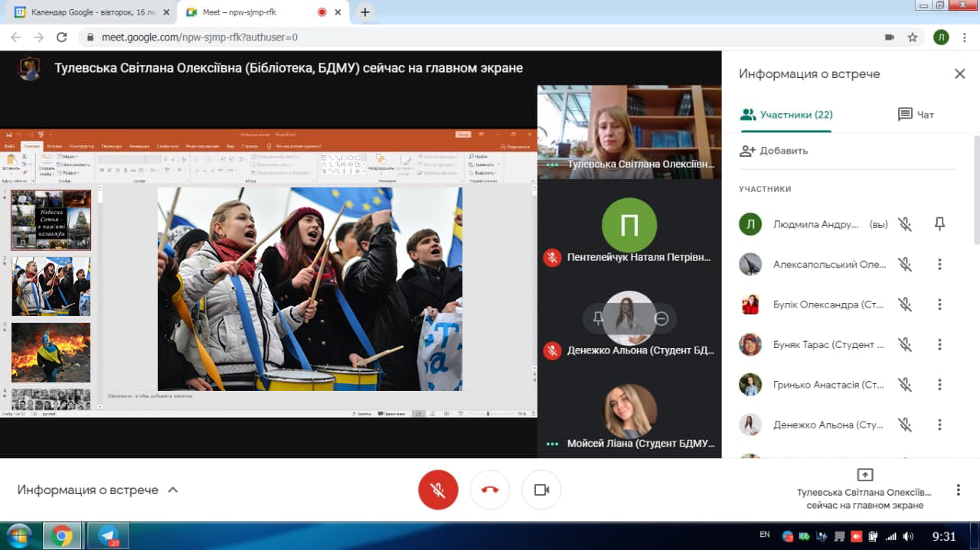The width and height of the screenshot is (980, 550).
Task: Bookmark this page with the star icon
Action: (x=912, y=37)
